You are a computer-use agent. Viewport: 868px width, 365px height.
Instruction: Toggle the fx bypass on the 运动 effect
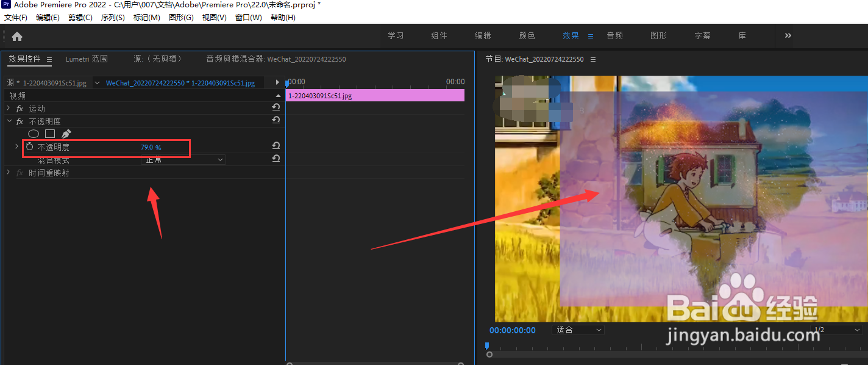20,109
